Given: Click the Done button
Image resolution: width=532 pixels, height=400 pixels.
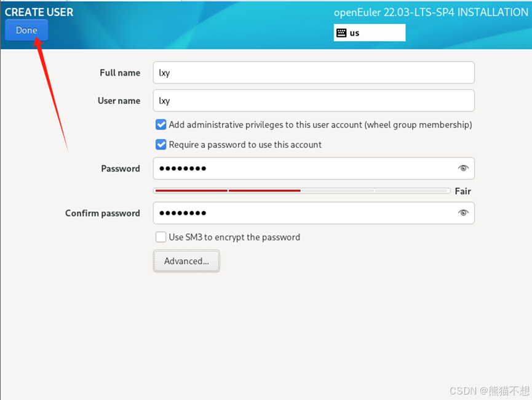Looking at the screenshot, I should click(26, 30).
